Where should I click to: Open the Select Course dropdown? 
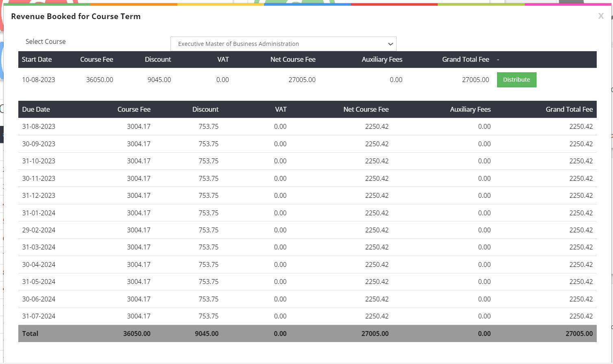(x=283, y=44)
